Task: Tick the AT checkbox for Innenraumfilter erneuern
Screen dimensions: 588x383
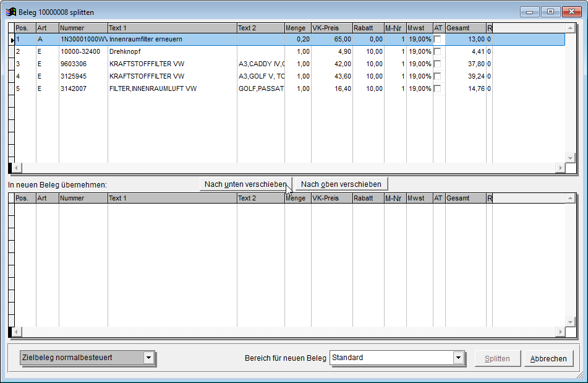Action: [438, 39]
